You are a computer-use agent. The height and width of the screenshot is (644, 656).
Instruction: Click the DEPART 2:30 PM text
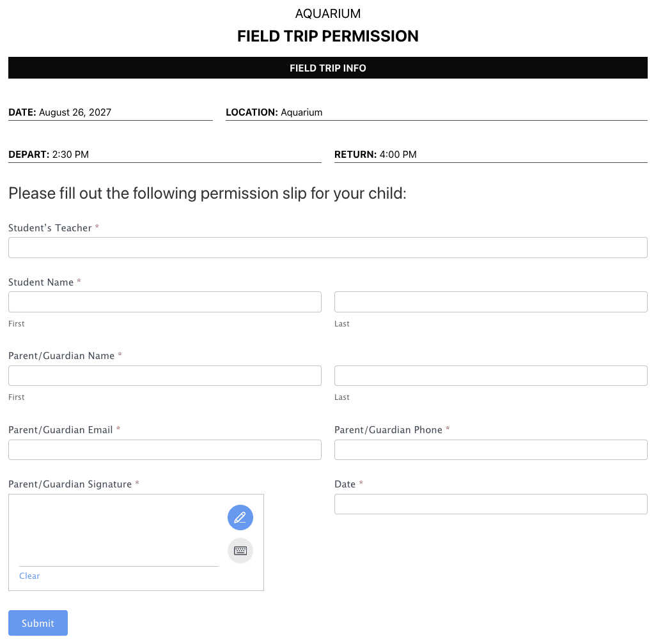(x=49, y=155)
